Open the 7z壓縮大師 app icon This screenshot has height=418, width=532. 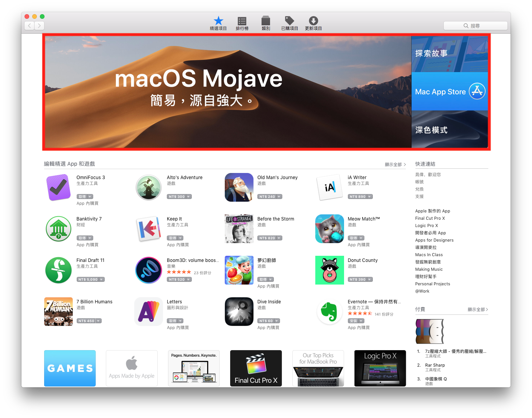430,331
